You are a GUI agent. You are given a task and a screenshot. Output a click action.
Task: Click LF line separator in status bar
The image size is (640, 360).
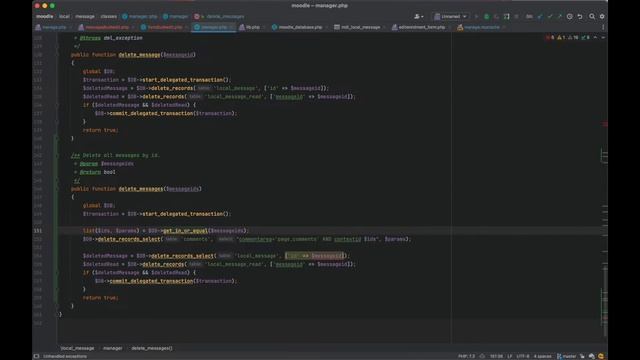click(509, 356)
